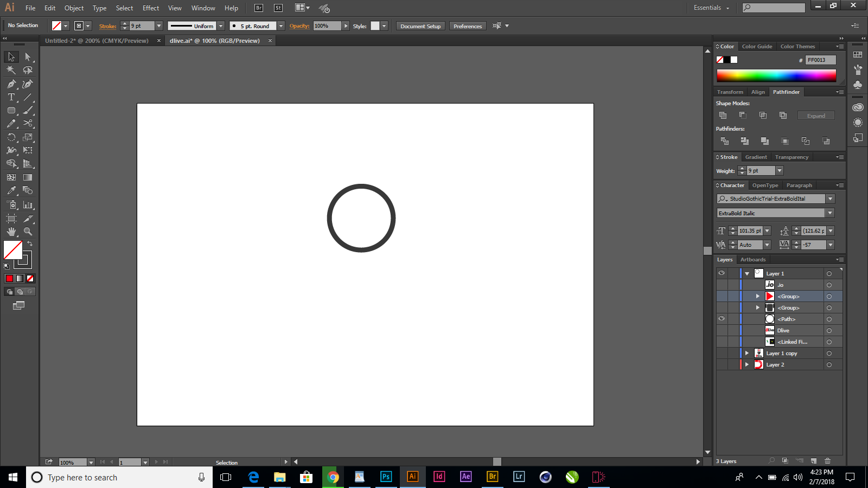The width and height of the screenshot is (868, 488).
Task: Open the Window menu
Action: [x=203, y=8]
